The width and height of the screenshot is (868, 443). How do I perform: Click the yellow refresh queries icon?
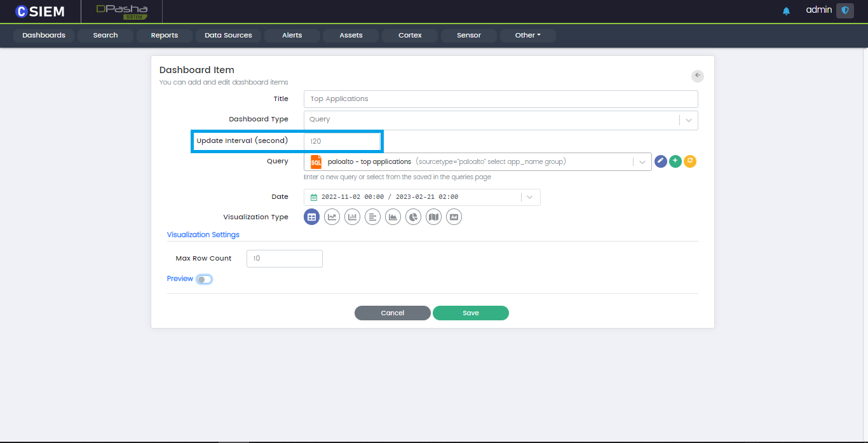(x=690, y=161)
